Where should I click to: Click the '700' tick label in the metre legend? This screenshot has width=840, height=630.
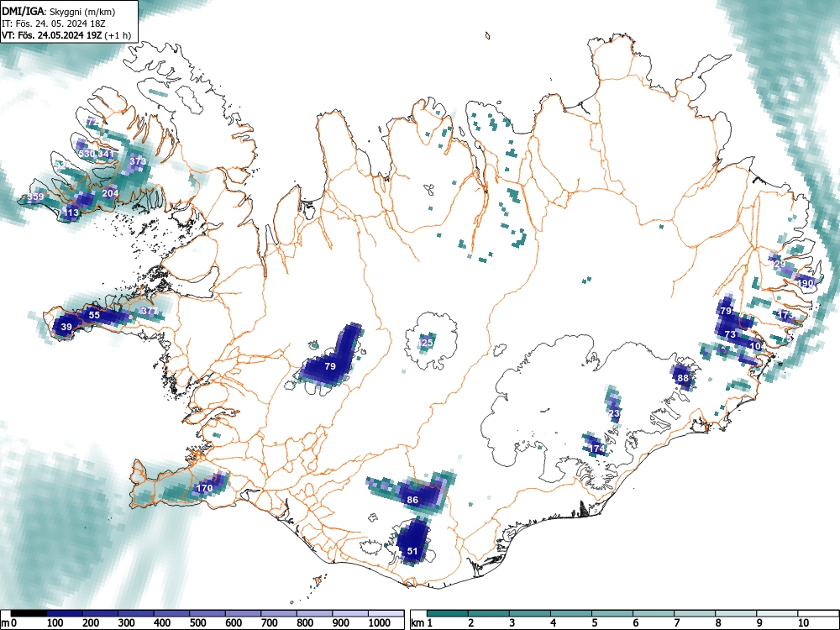tap(269, 623)
